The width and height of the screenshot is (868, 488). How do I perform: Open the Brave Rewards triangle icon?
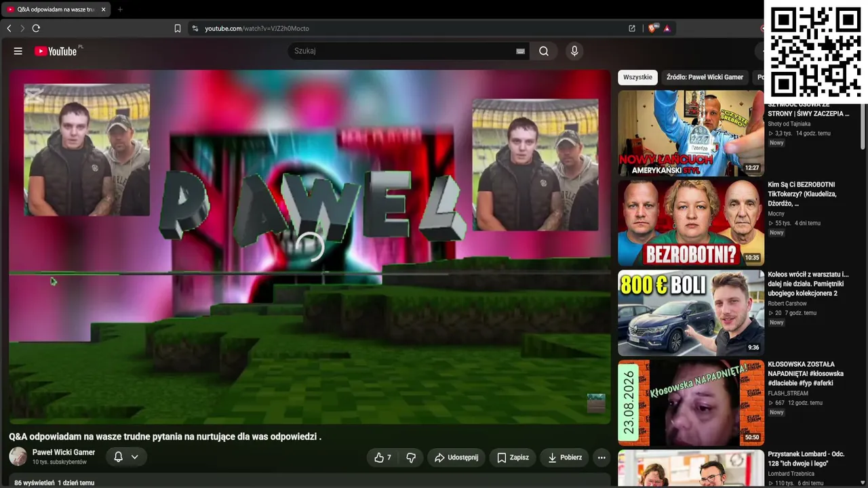(667, 28)
